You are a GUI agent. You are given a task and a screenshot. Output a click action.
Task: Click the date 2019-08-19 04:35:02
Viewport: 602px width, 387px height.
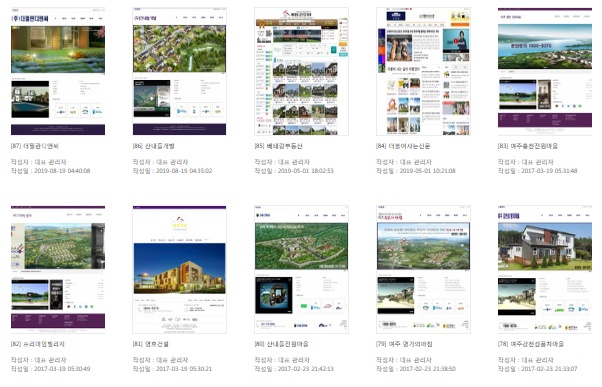184,171
